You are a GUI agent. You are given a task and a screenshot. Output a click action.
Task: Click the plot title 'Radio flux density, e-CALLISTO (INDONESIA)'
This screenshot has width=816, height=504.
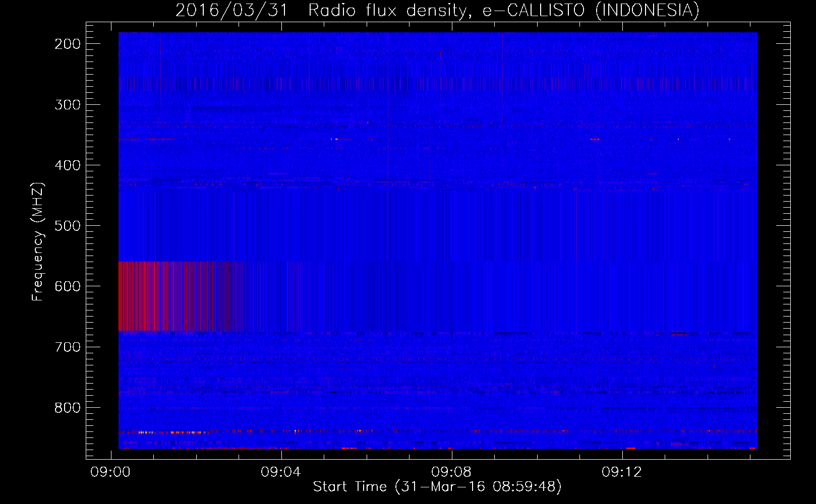(504, 10)
